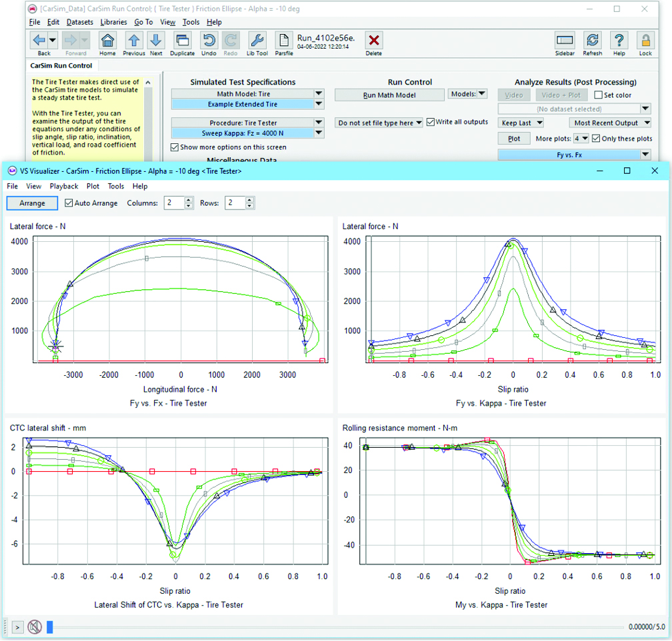Screen dimensions: 672x641
Task: Toggle the mute sound icon in VS Visualizer
Action: coord(35,627)
